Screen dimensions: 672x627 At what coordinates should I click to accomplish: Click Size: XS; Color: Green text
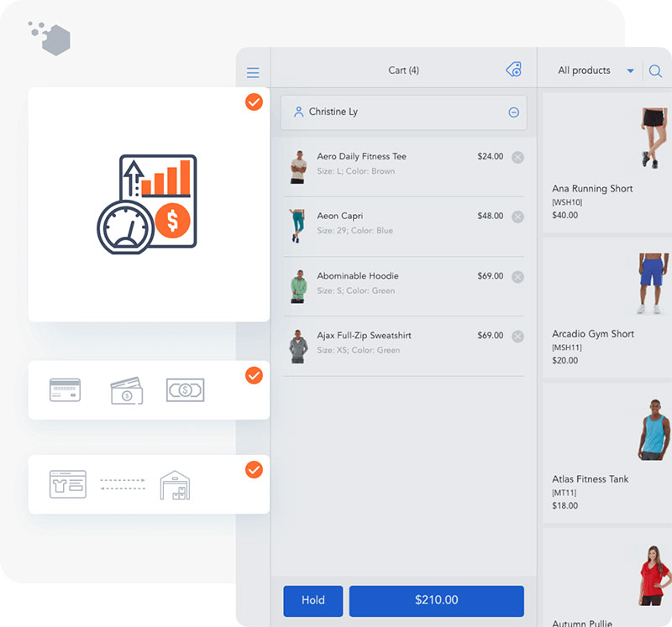pos(359,350)
